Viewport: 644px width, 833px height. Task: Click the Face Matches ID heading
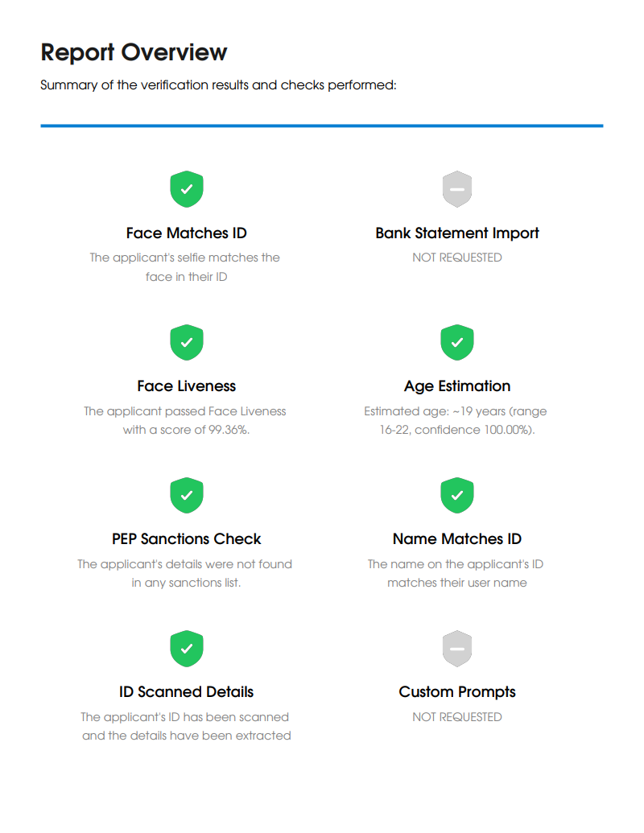[x=186, y=233]
